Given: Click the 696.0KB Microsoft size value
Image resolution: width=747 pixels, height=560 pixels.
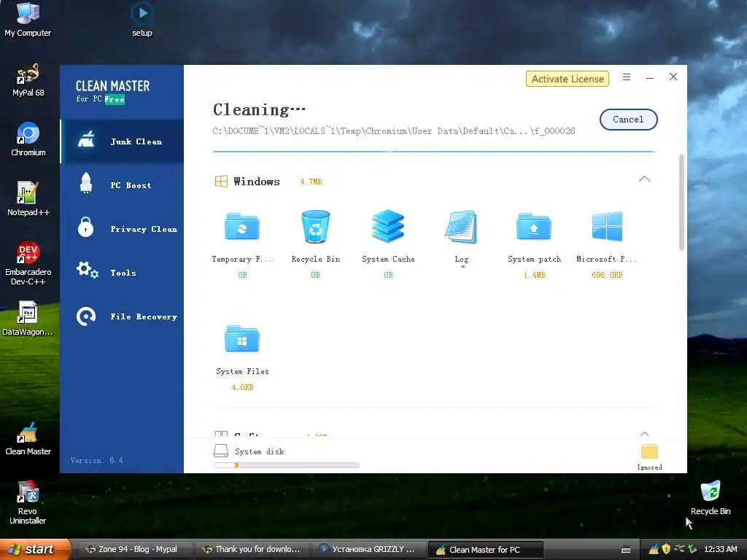Looking at the screenshot, I should pos(607,275).
